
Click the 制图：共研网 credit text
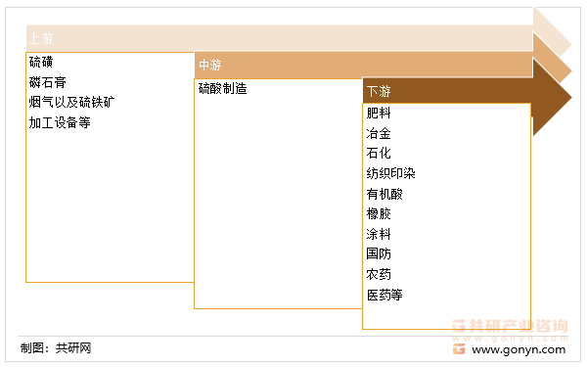click(x=56, y=348)
